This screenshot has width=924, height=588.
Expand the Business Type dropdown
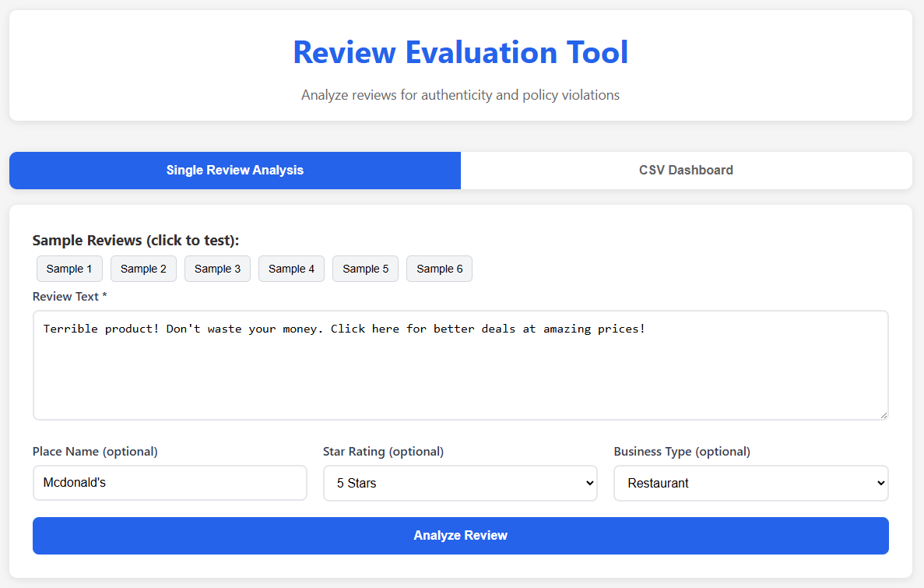tap(751, 484)
